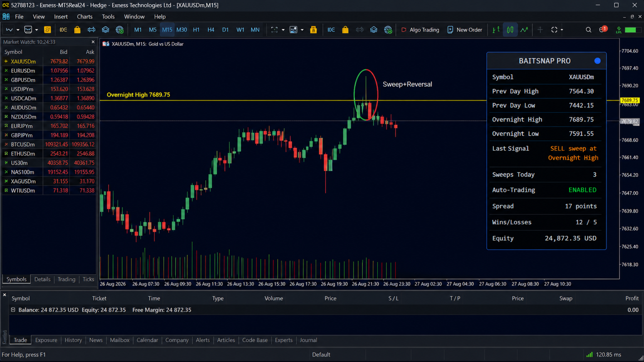644x362 pixels.
Task: Switch chart to bar chart style
Action: coord(496,30)
